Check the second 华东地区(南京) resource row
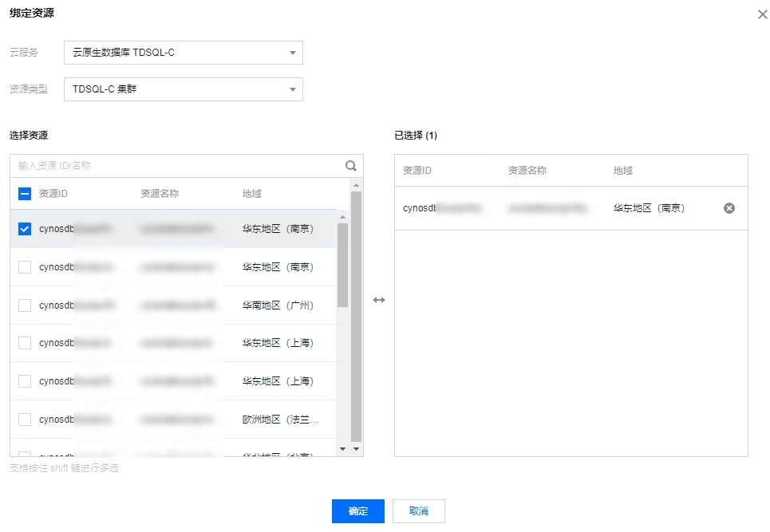Viewport: 770px width, 532px height. (25, 267)
